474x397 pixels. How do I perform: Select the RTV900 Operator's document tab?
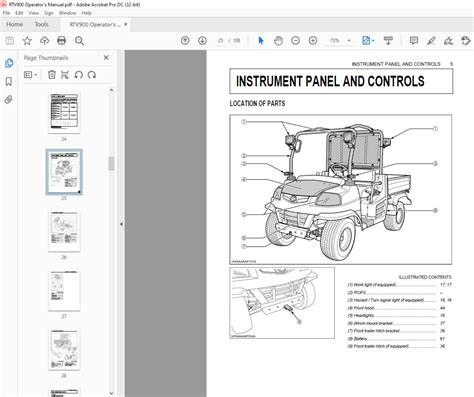[95, 24]
